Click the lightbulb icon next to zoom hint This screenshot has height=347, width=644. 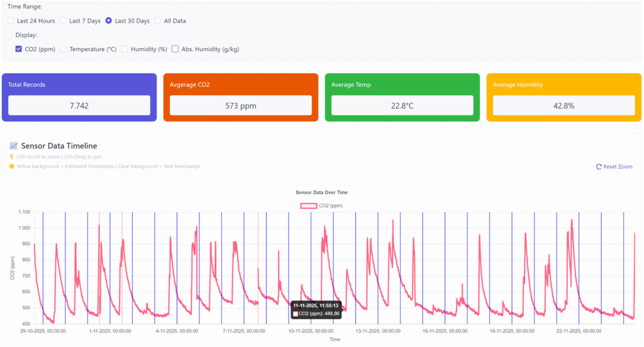pos(11,156)
